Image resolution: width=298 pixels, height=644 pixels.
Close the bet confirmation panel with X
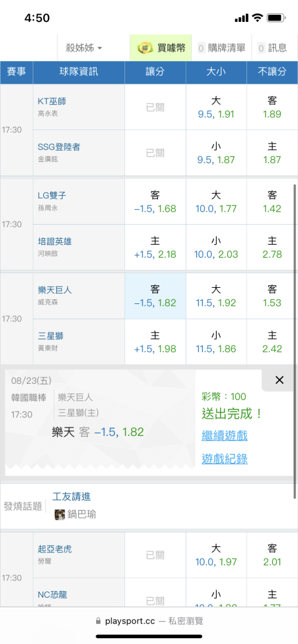click(x=279, y=381)
